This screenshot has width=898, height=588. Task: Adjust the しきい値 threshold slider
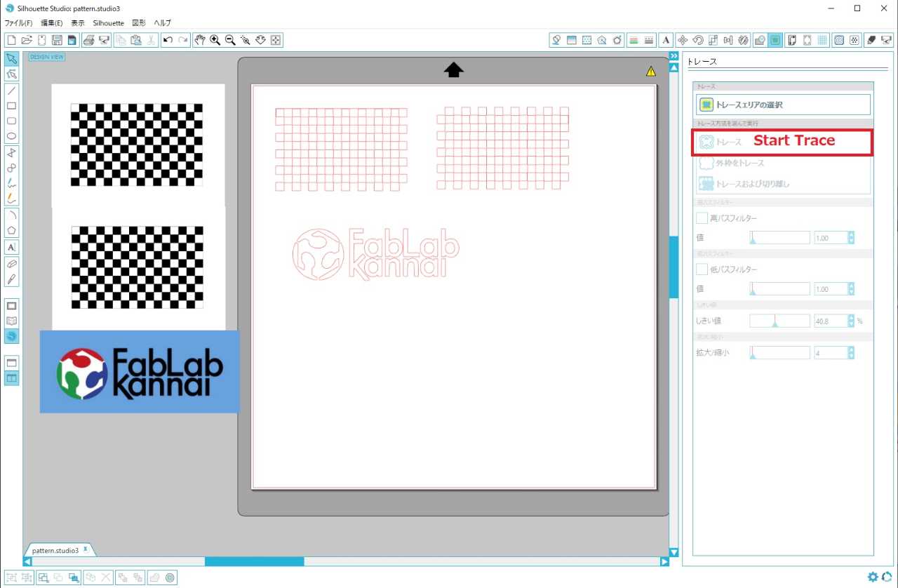click(779, 321)
